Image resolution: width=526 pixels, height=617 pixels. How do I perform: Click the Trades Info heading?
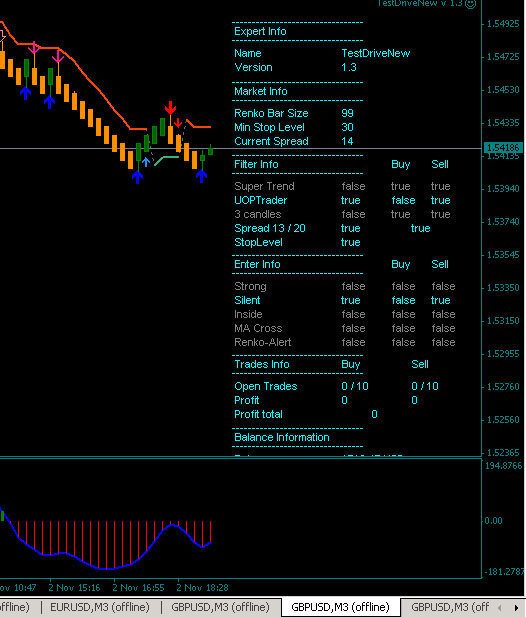[x=262, y=364]
